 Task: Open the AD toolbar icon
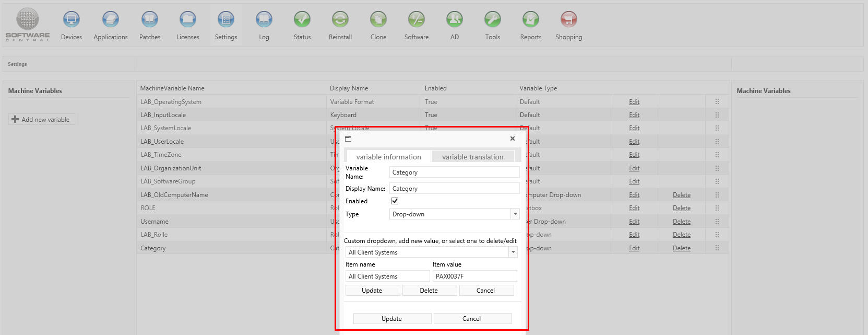click(x=455, y=20)
